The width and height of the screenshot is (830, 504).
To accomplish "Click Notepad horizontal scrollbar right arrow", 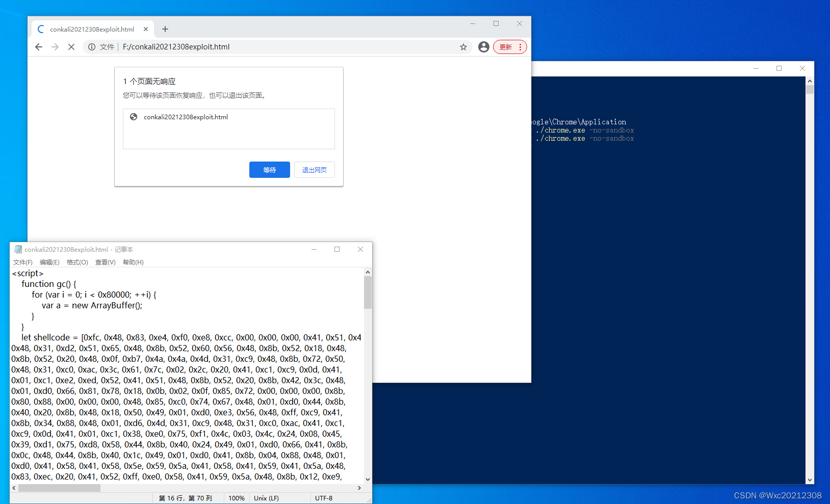I will pyautogui.click(x=359, y=488).
